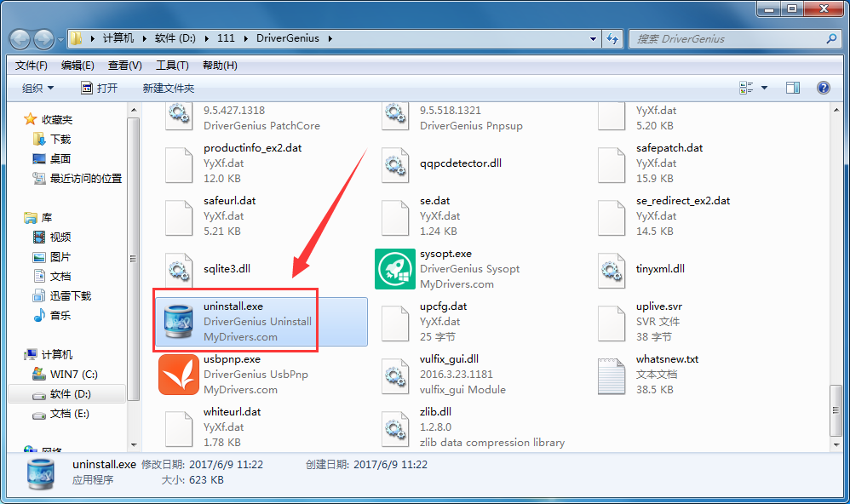The height and width of the screenshot is (504, 850).
Task: Open the address bar history dropdown
Action: coord(594,38)
